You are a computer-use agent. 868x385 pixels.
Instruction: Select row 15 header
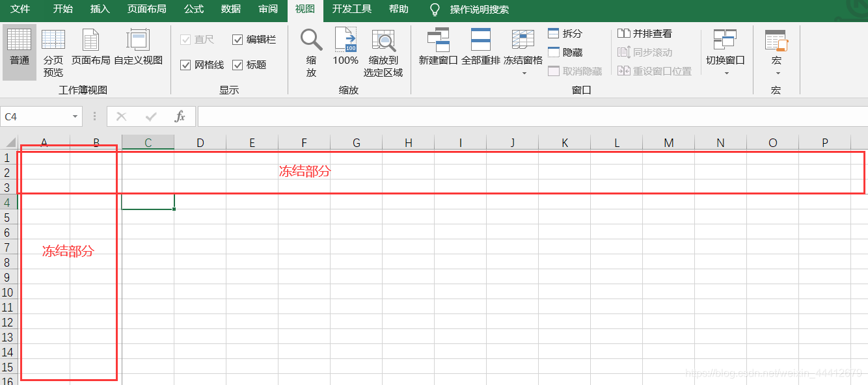pyautogui.click(x=8, y=367)
